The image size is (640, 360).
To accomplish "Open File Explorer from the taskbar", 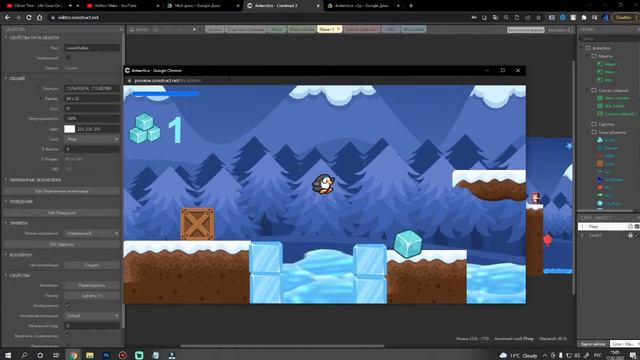I will (x=89, y=355).
